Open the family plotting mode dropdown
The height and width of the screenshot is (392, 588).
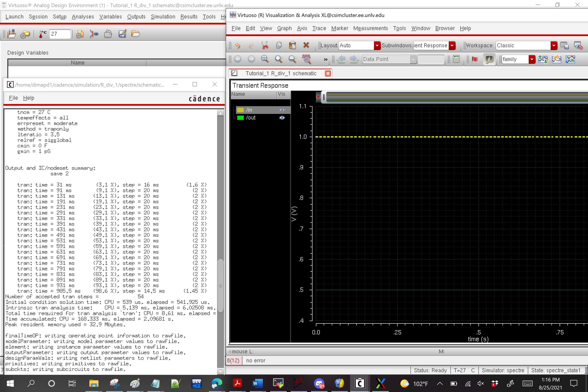tap(531, 59)
